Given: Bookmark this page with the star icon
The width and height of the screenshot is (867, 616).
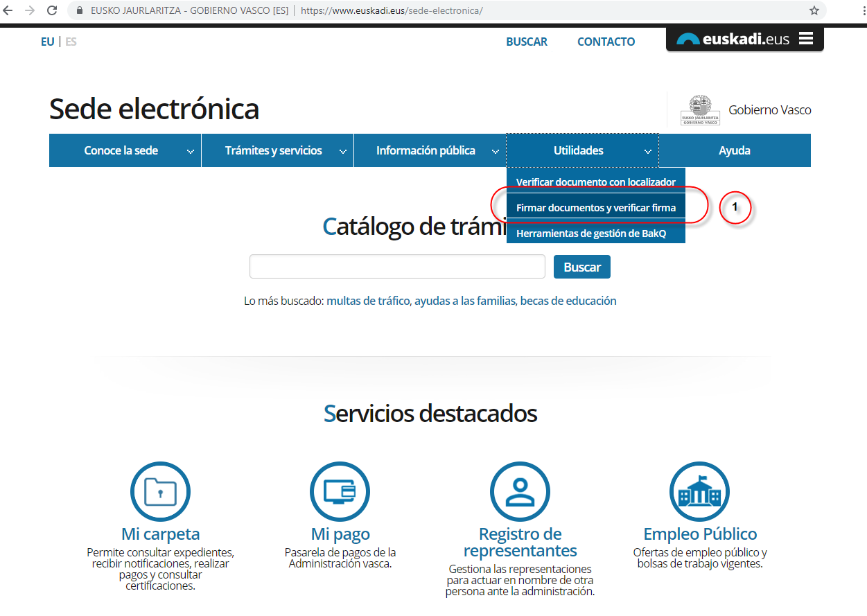Looking at the screenshot, I should point(814,10).
